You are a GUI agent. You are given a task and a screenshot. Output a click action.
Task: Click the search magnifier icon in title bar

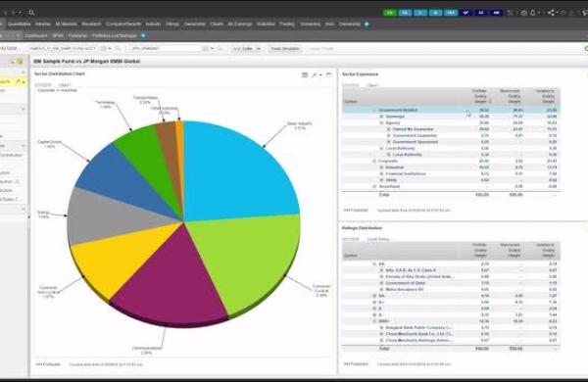tap(31, 13)
